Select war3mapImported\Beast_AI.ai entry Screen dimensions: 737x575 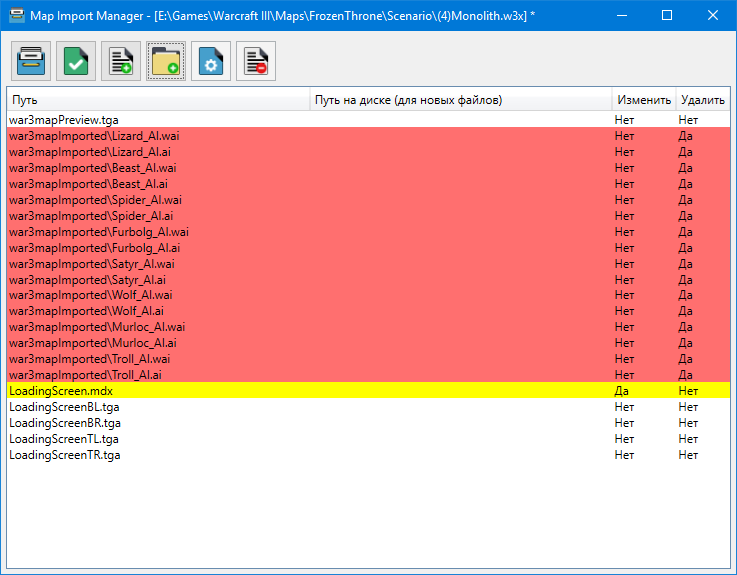coord(368,184)
